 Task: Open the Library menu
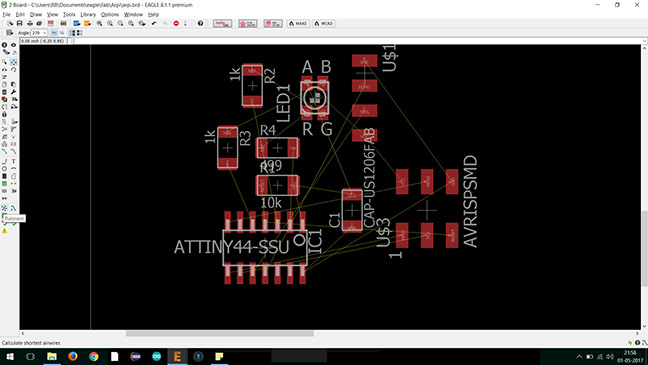click(x=88, y=14)
